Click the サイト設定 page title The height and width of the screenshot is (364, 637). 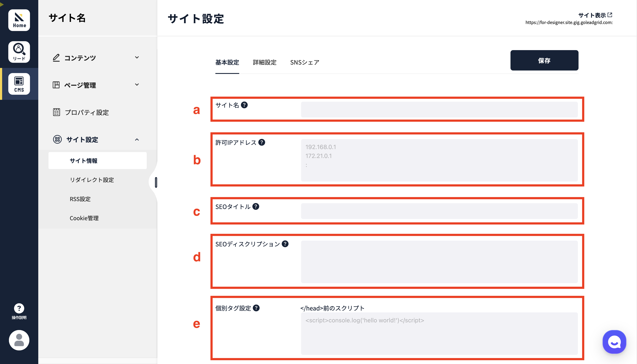tap(196, 19)
